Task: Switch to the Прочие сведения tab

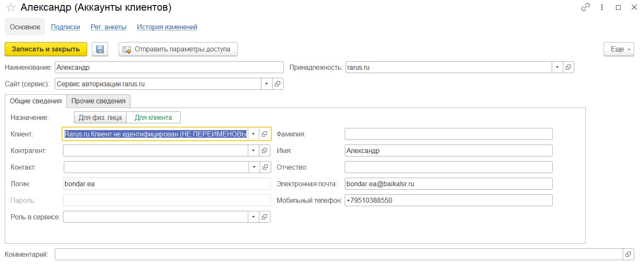Action: click(98, 101)
